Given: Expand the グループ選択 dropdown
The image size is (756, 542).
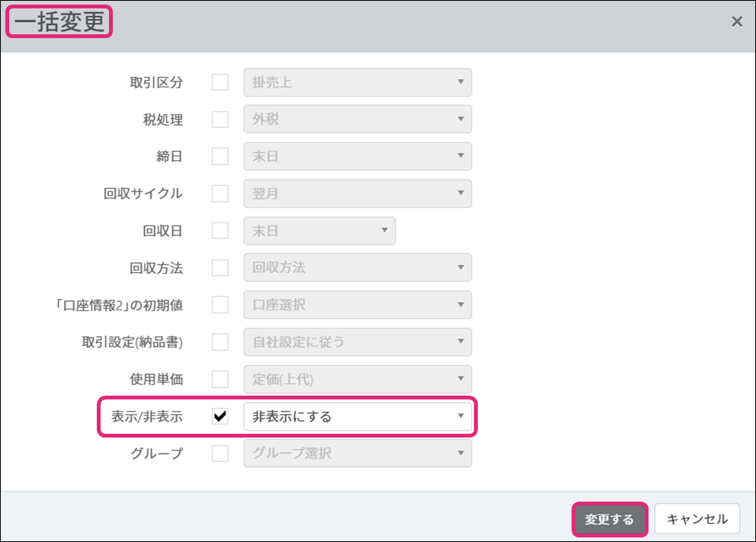Looking at the screenshot, I should point(357,454).
